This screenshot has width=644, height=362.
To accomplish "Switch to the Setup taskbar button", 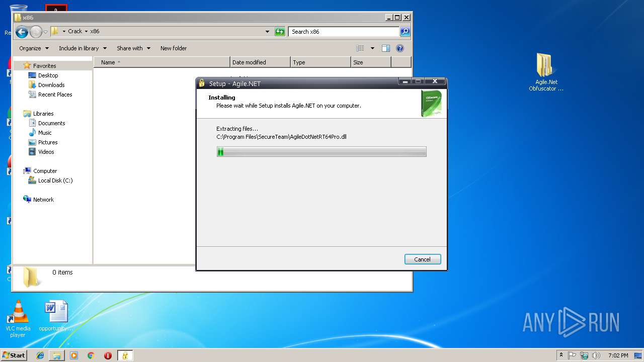I will (125, 355).
